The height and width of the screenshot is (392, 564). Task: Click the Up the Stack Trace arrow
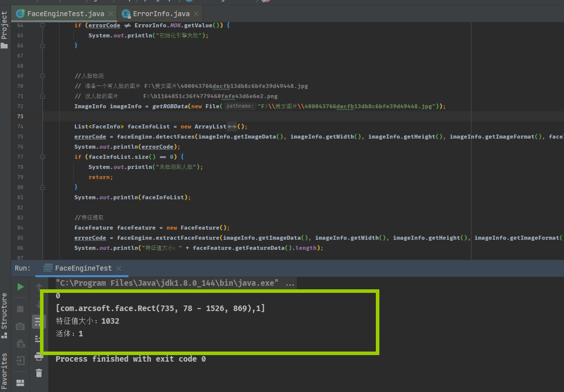click(x=39, y=287)
